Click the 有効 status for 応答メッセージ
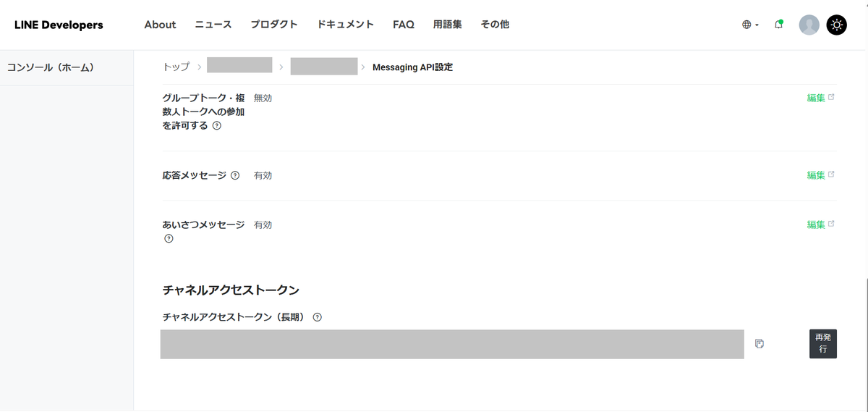 (x=263, y=175)
